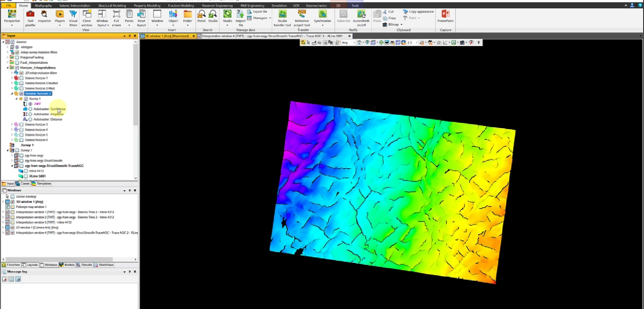Image resolution: width=644 pixels, height=309 pixels.
Task: Select Seismic horizon 2-faulted item
Action: 41,83
